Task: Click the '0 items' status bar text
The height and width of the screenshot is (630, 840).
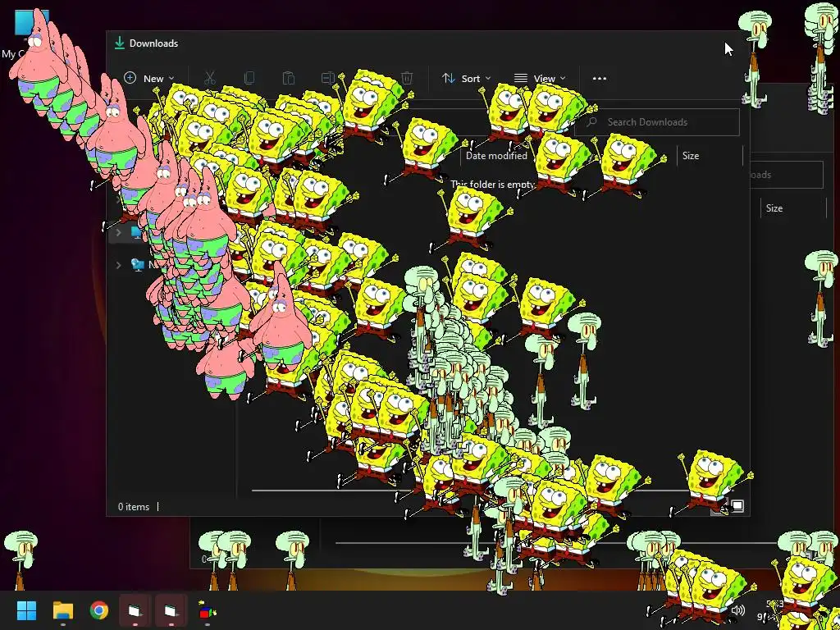Action: click(x=134, y=507)
